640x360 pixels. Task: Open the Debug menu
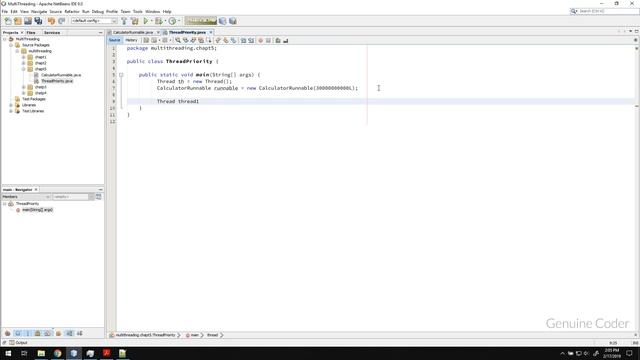(x=98, y=11)
